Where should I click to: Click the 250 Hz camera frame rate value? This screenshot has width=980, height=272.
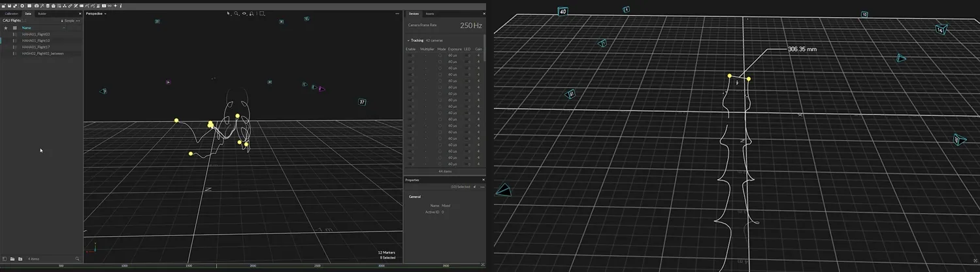pos(471,25)
